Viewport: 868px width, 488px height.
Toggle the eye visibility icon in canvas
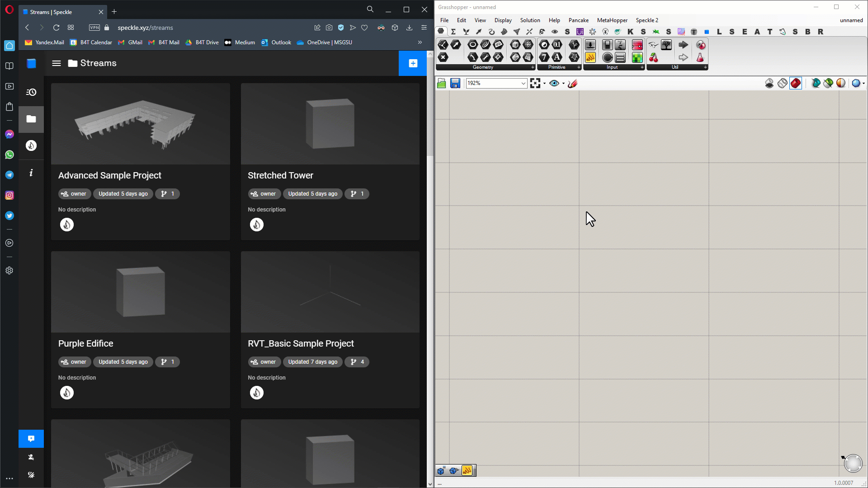(x=553, y=84)
